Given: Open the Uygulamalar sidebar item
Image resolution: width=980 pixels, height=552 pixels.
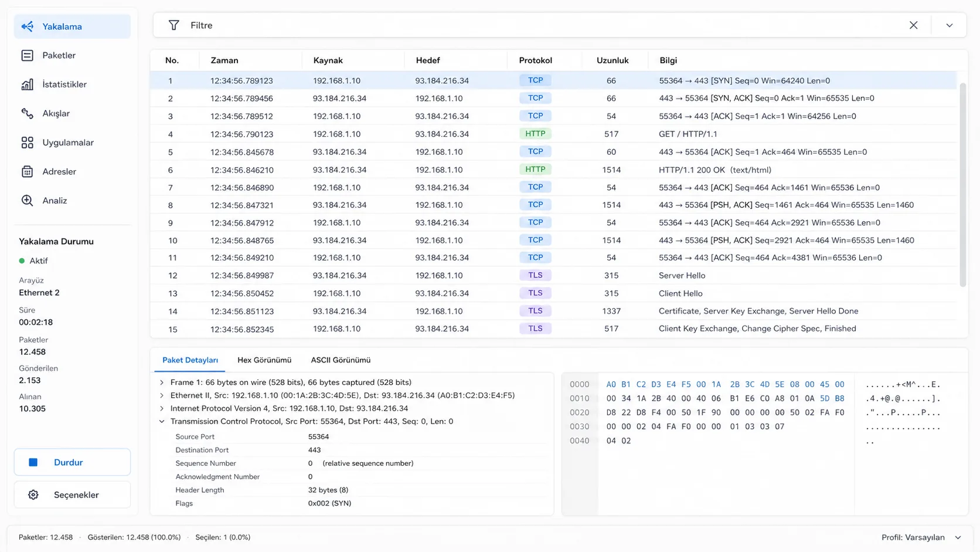Looking at the screenshot, I should point(72,143).
